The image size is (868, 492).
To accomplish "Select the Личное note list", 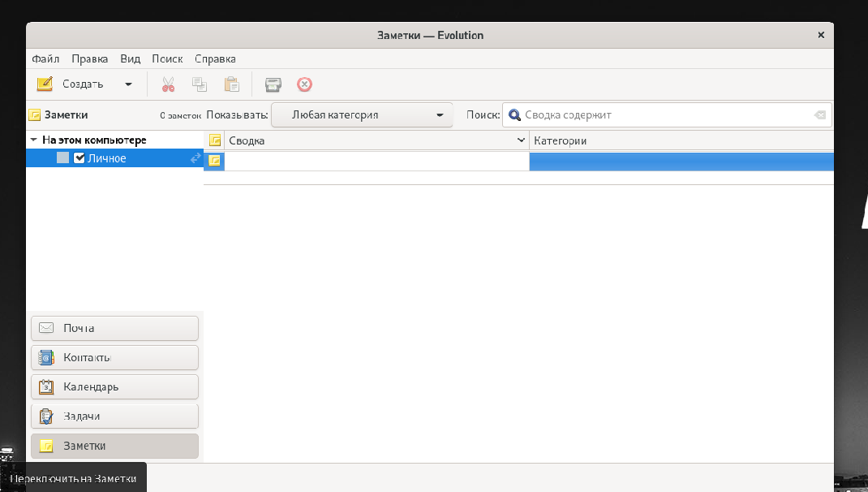I will [x=114, y=158].
